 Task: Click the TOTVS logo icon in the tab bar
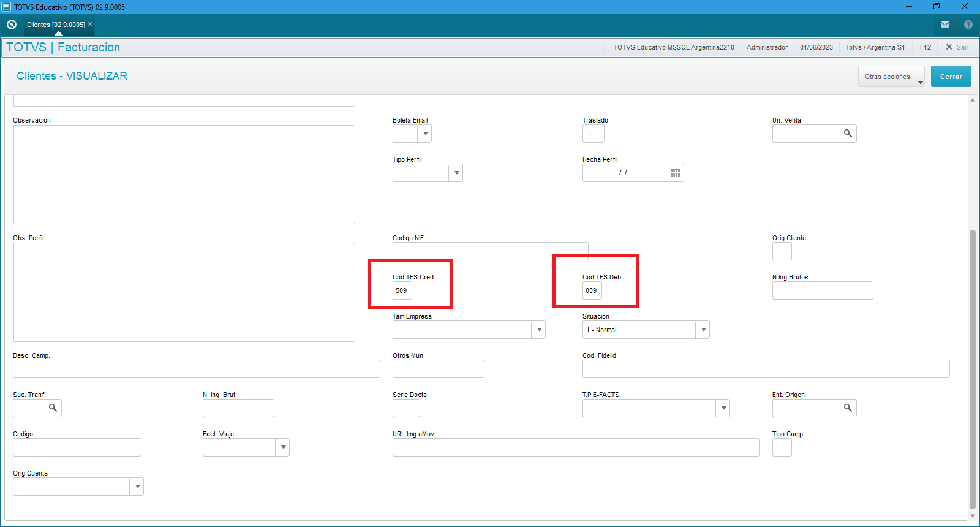11,25
